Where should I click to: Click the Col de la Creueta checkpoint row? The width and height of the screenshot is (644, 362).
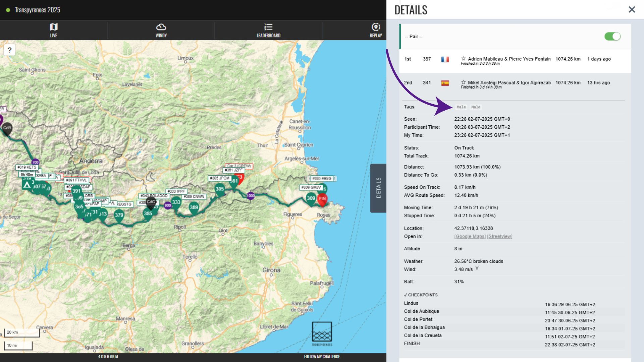[514, 336]
